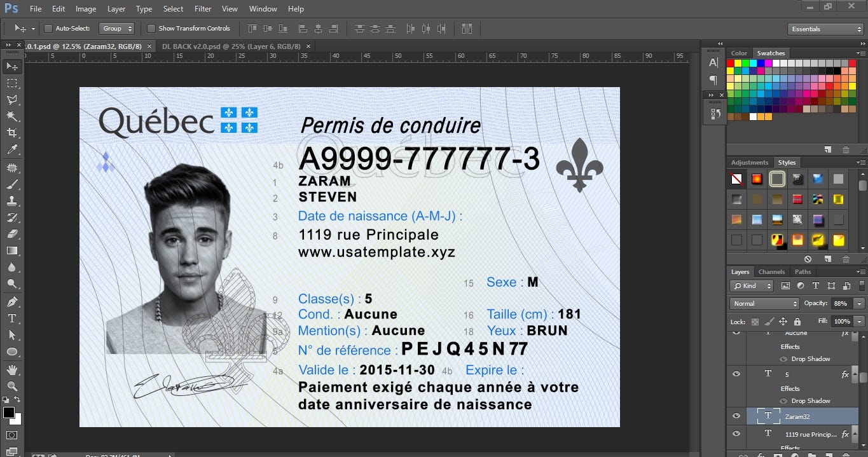The width and height of the screenshot is (868, 457).
Task: Open the Character panel icon
Action: coord(713,62)
